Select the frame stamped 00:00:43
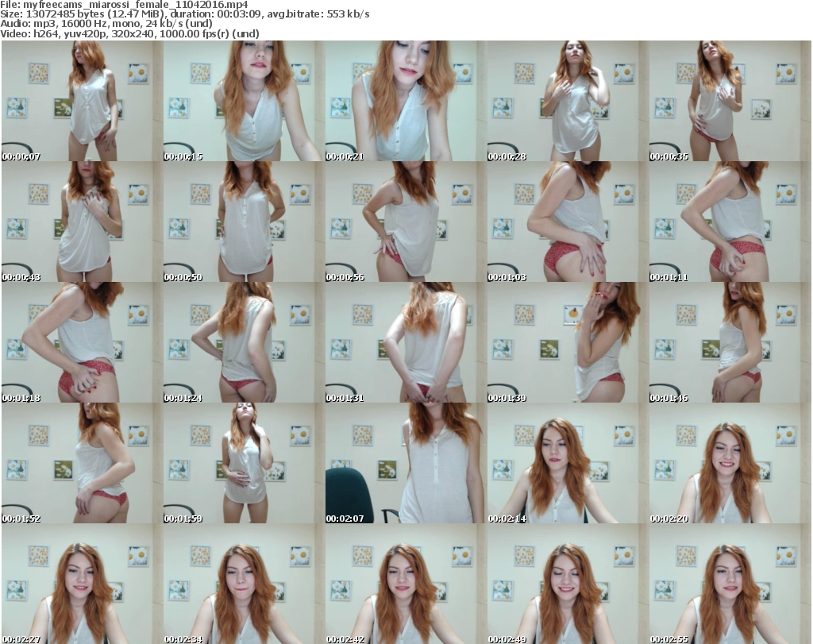813x644 pixels. pyautogui.click(x=82, y=222)
